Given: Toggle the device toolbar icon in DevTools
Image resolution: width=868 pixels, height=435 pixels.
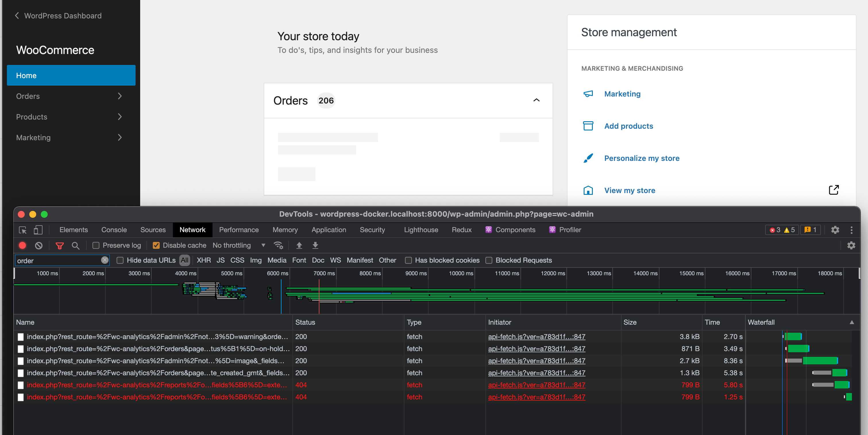Looking at the screenshot, I should (38, 230).
